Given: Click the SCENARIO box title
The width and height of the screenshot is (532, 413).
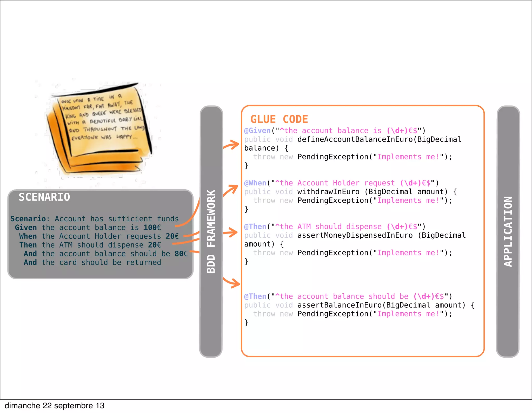Looking at the screenshot, I should 44,197.
